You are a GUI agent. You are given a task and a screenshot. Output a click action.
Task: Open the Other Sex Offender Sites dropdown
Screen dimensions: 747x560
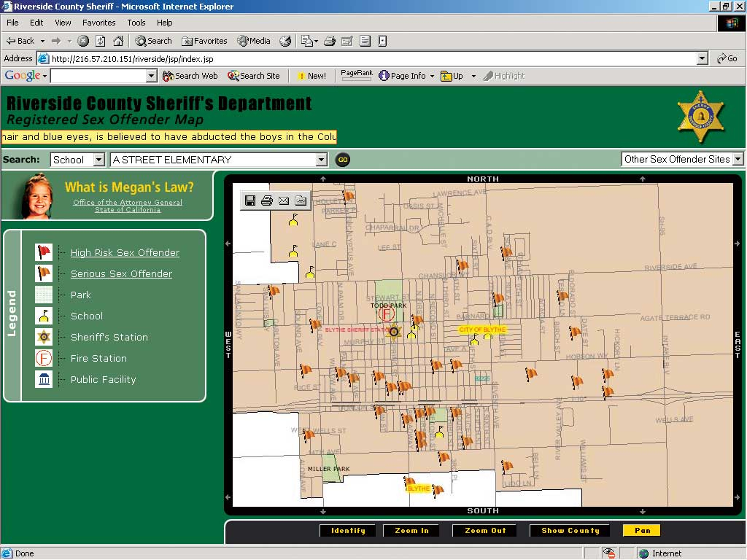(x=738, y=159)
